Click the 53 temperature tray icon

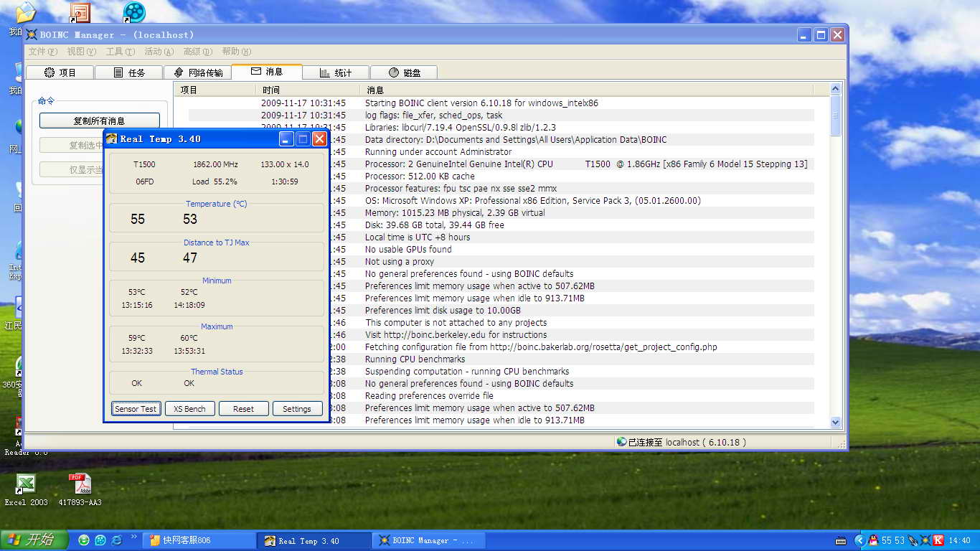(x=900, y=540)
